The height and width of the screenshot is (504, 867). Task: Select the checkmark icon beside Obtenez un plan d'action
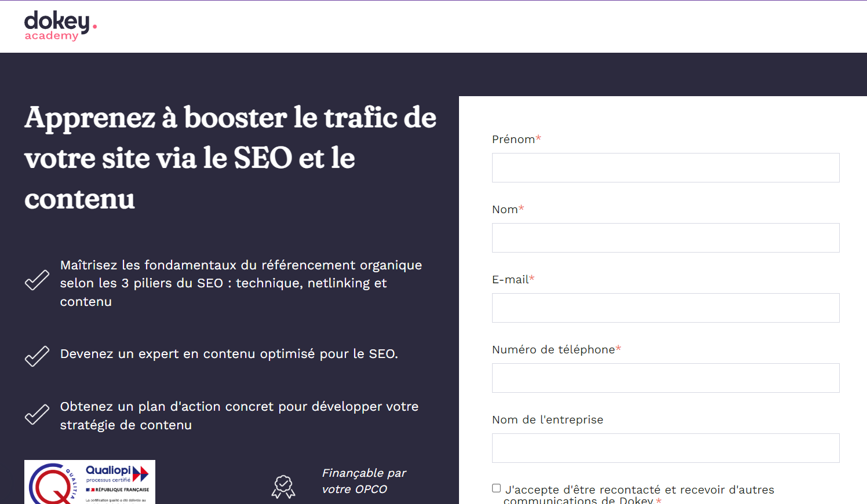tap(37, 414)
